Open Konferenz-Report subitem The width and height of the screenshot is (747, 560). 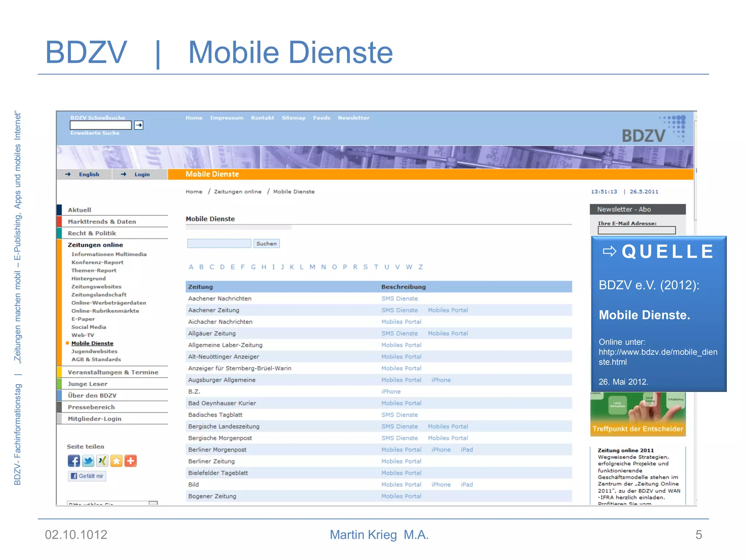point(97,262)
